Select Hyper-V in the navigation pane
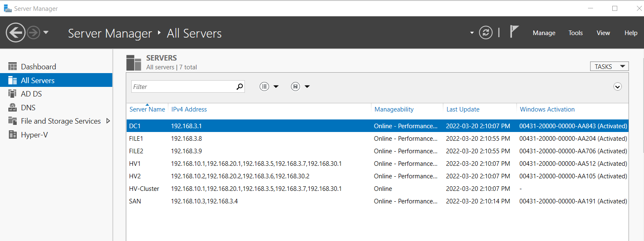 (x=34, y=135)
